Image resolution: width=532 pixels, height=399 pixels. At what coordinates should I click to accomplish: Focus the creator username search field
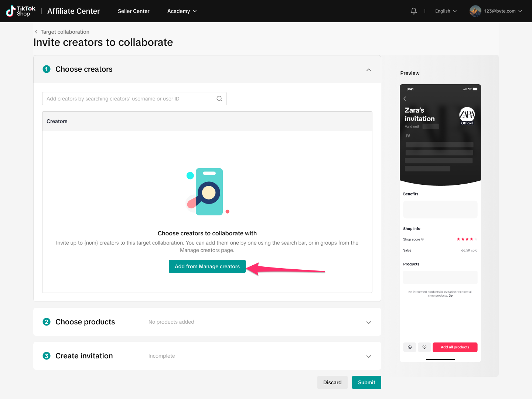tap(129, 99)
